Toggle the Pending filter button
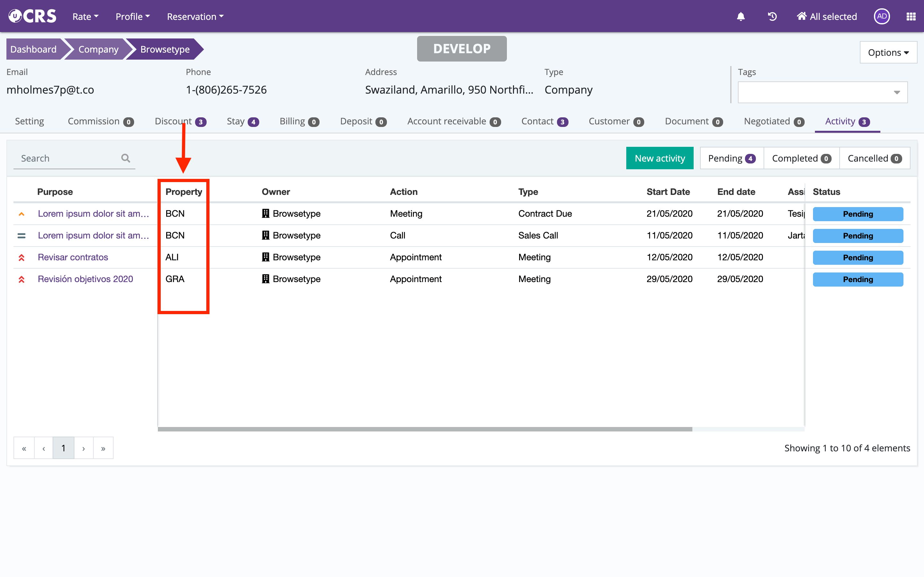The height and width of the screenshot is (577, 924). pos(732,158)
